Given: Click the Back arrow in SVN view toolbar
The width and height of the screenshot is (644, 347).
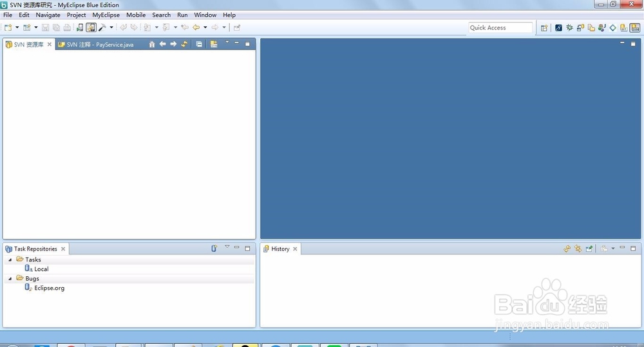Looking at the screenshot, I should (x=163, y=44).
